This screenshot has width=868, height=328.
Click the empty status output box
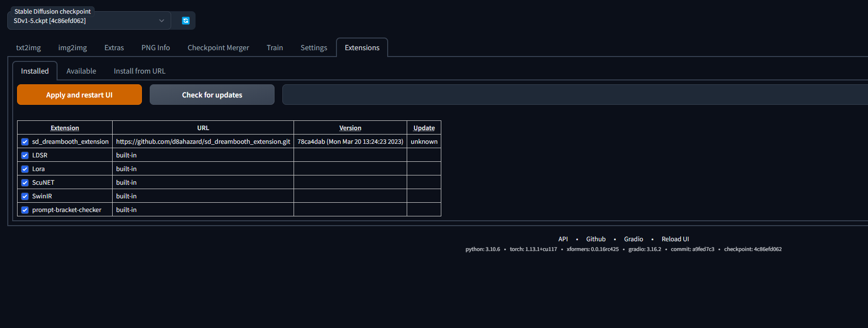[575, 95]
